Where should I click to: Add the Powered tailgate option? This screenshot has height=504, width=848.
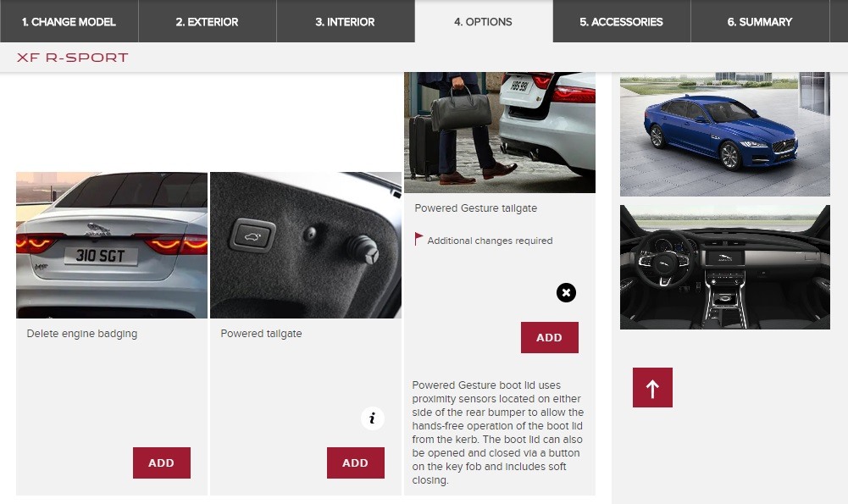pos(355,462)
